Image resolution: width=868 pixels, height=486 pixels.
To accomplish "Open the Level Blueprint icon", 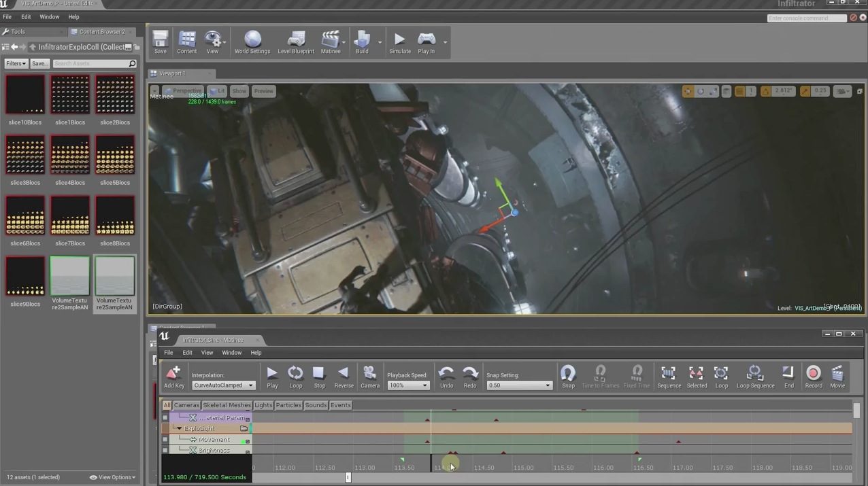I will pyautogui.click(x=296, y=42).
